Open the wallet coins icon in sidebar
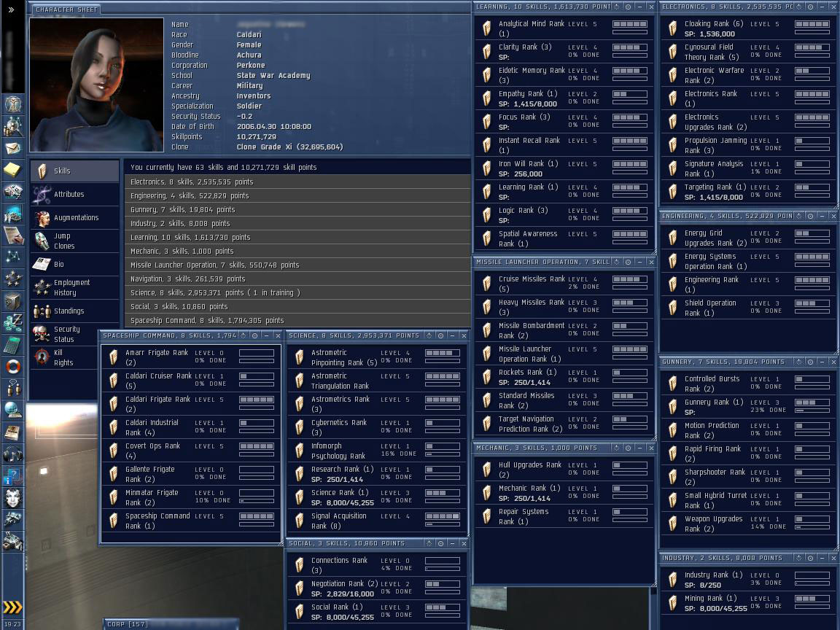Viewport: 840px width, 630px height. [13, 323]
